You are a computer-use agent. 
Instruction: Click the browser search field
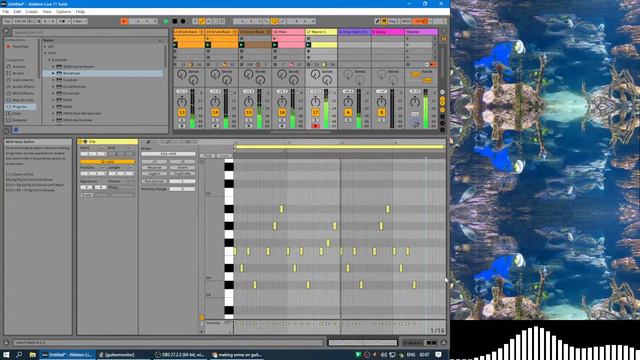90,32
